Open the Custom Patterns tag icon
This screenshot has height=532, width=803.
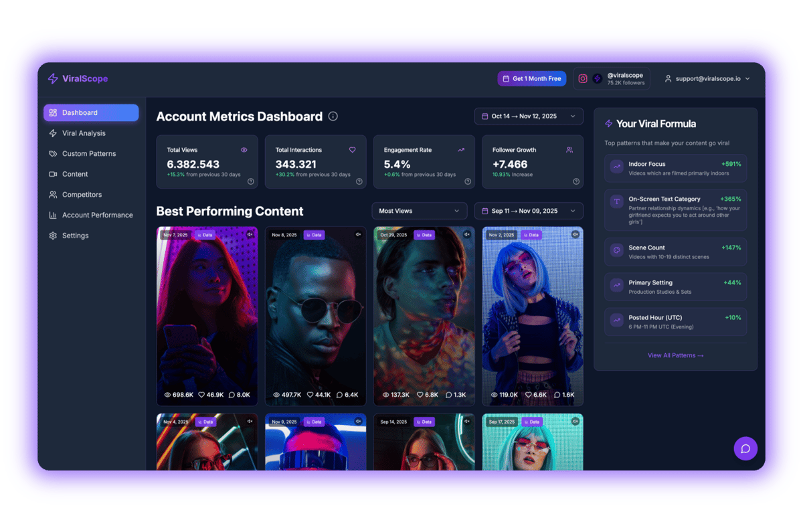[x=53, y=153]
